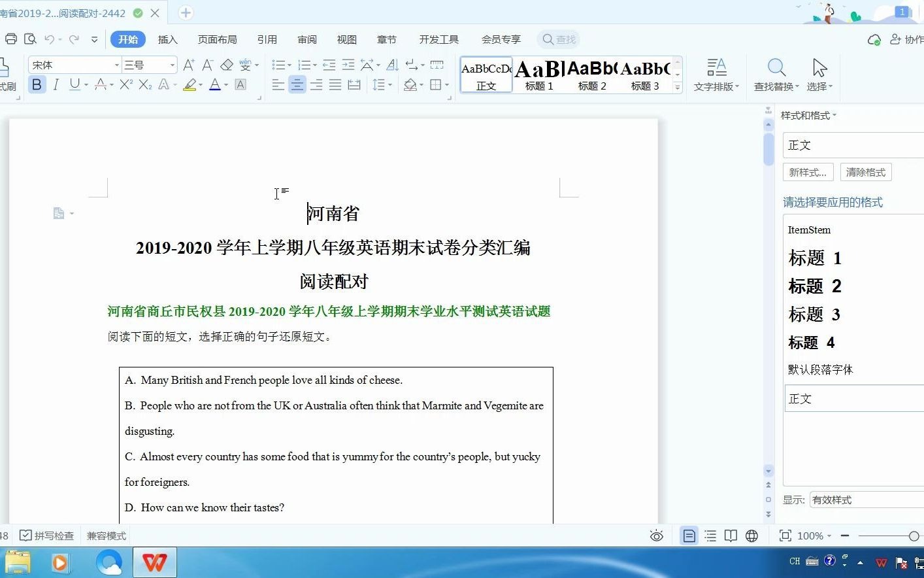This screenshot has height=578, width=924.
Task: Toggle spell check (拼写检查)
Action: point(46,535)
